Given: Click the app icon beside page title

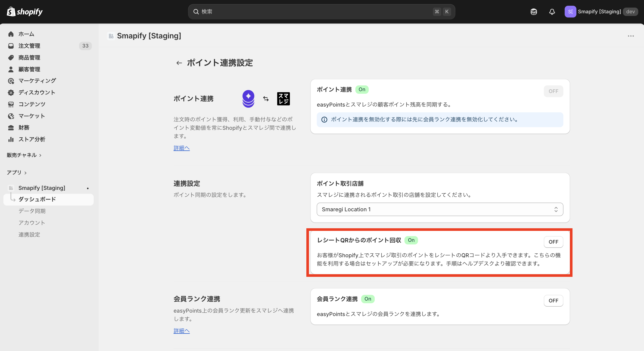Looking at the screenshot, I should pyautogui.click(x=111, y=36).
